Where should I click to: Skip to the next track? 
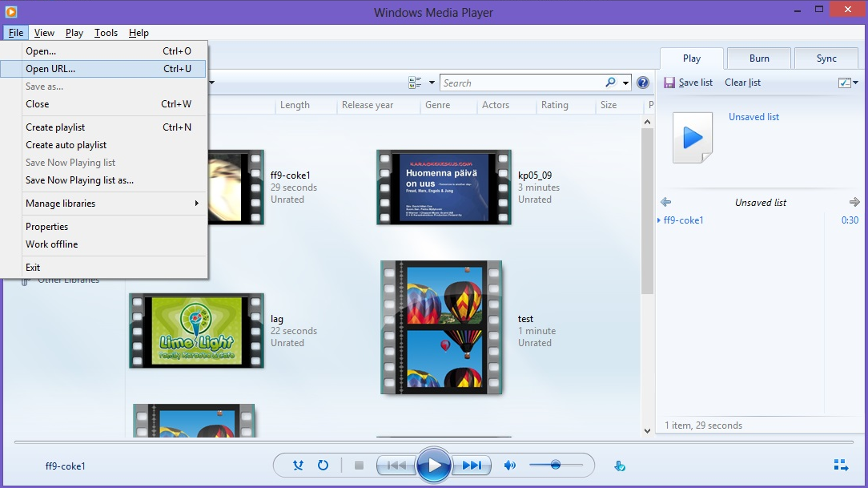[x=472, y=465]
